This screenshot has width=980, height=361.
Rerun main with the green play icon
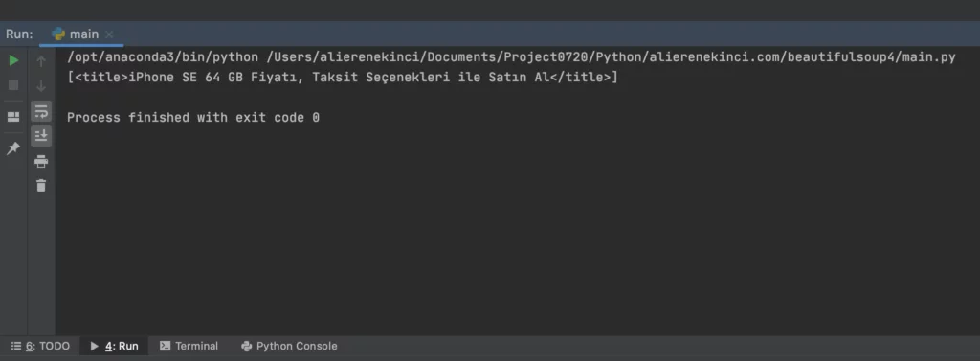click(x=13, y=60)
